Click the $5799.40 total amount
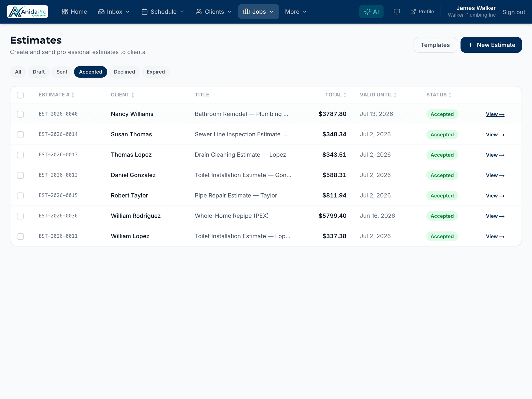Viewport: 532px width, 399px height. [x=332, y=216]
